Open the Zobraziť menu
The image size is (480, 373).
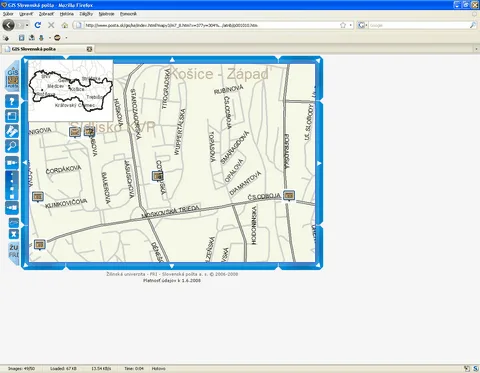click(x=46, y=14)
